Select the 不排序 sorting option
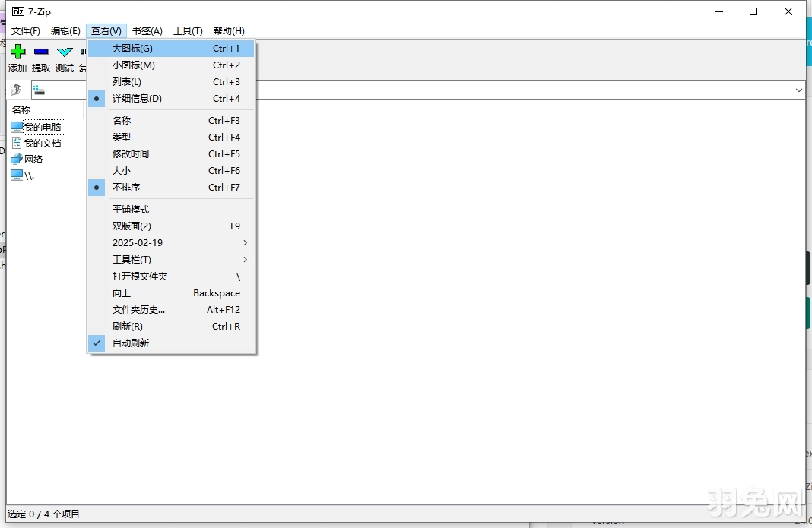 (x=126, y=187)
